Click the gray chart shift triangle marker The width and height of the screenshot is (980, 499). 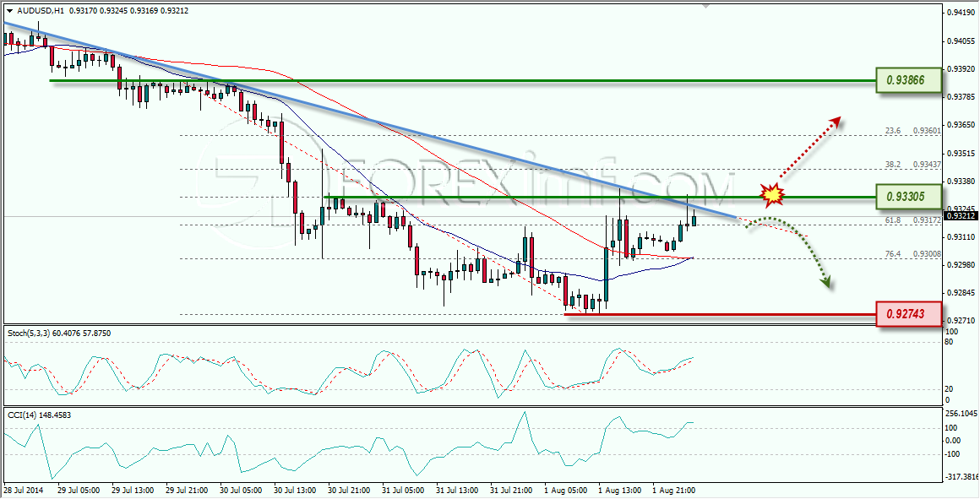tap(706, 6)
